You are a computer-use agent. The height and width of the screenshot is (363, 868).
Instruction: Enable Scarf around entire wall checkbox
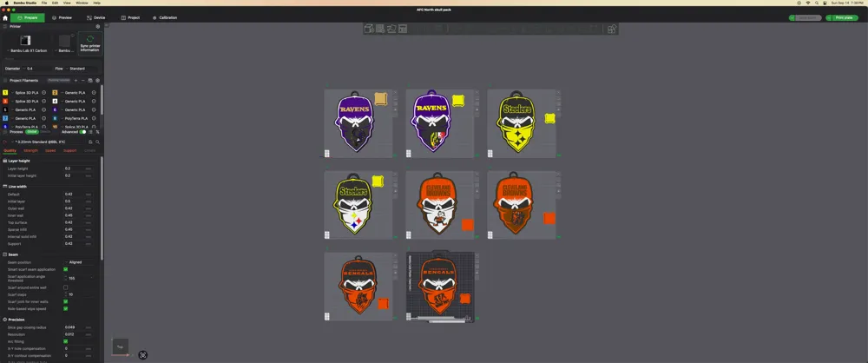coord(65,287)
